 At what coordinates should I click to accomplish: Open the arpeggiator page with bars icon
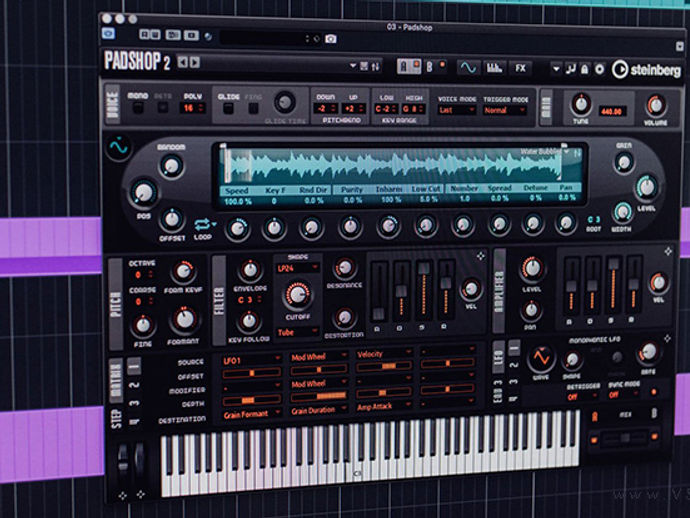495,68
